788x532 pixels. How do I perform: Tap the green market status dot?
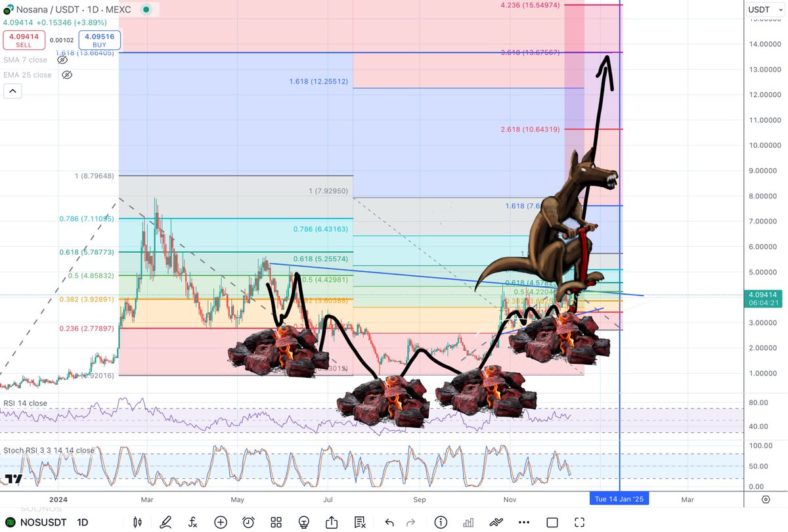point(145,11)
